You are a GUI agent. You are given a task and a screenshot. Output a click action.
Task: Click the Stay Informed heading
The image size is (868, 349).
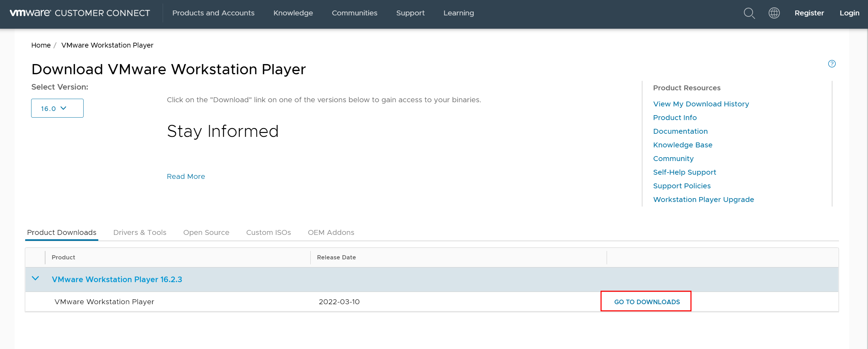[223, 132]
